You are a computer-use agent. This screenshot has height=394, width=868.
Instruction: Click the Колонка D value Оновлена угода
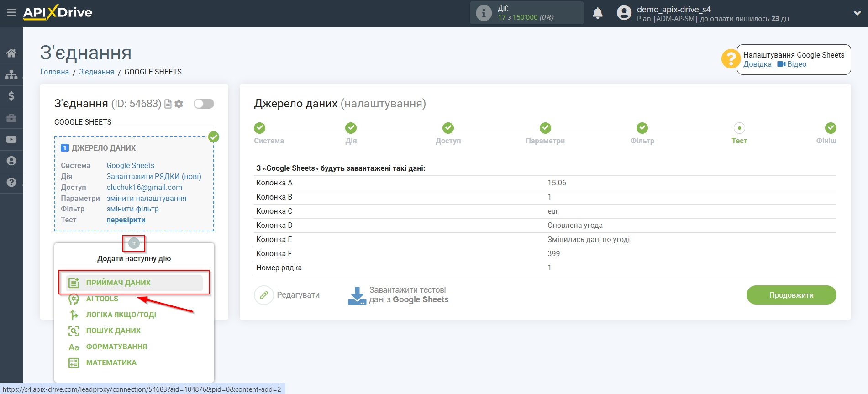575,225
